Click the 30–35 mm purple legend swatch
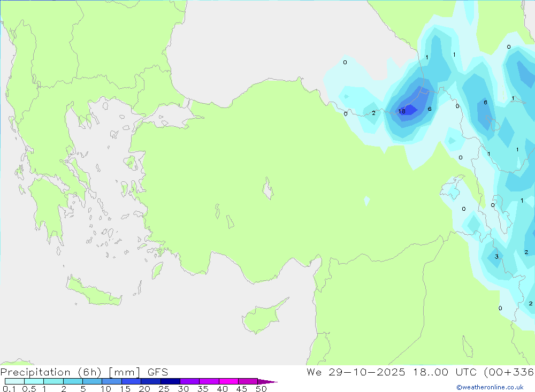This screenshot has width=535, height=392. [x=190, y=381]
